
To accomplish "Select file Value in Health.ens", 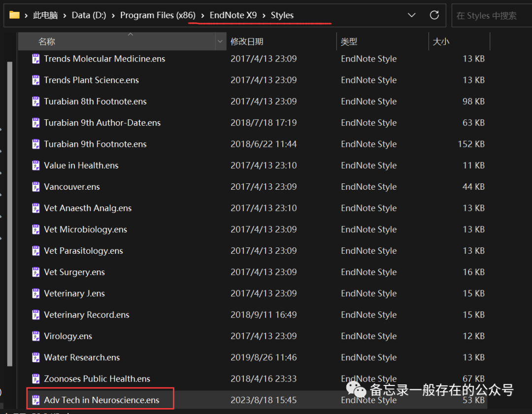I will (x=81, y=166).
